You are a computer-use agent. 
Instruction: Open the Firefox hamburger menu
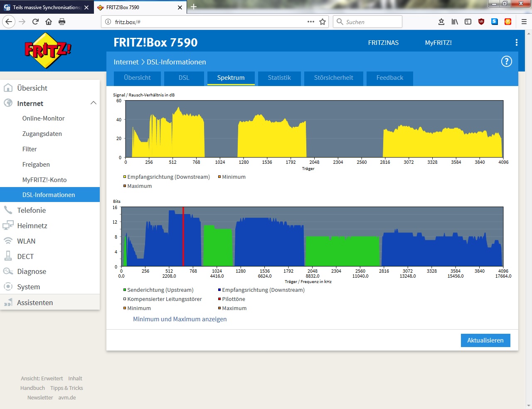524,22
